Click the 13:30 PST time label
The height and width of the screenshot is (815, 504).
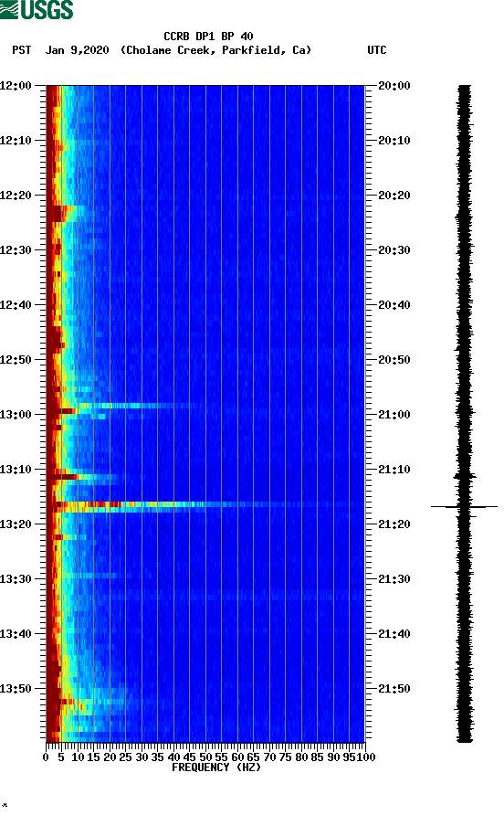coord(16,579)
